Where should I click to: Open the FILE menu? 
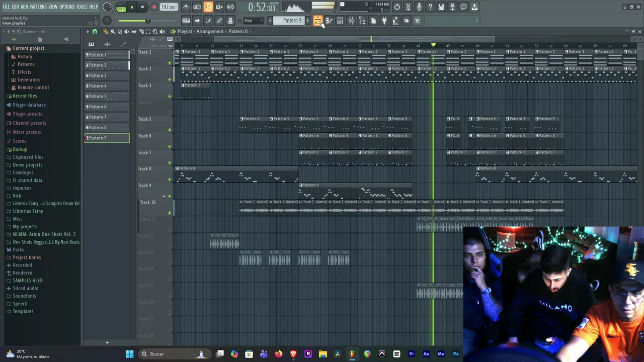coord(6,7)
